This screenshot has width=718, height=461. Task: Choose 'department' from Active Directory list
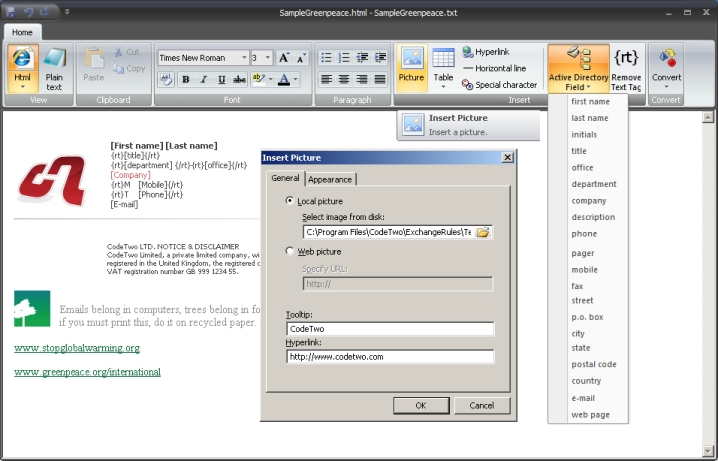click(x=593, y=184)
